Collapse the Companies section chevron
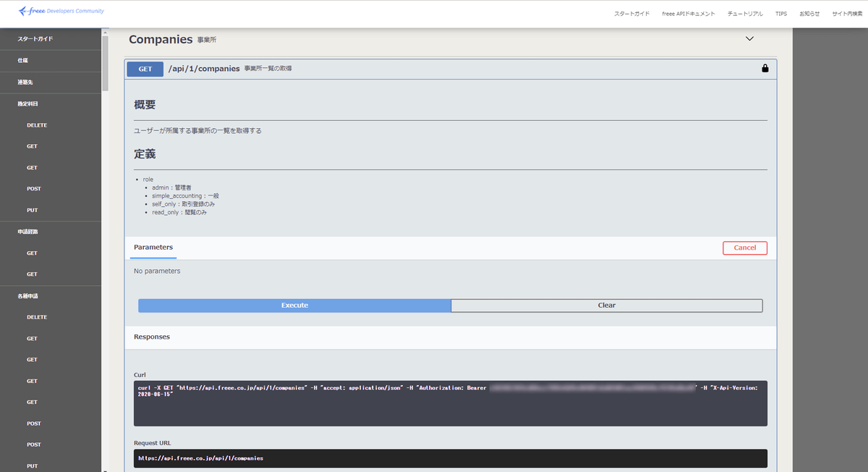 749,39
